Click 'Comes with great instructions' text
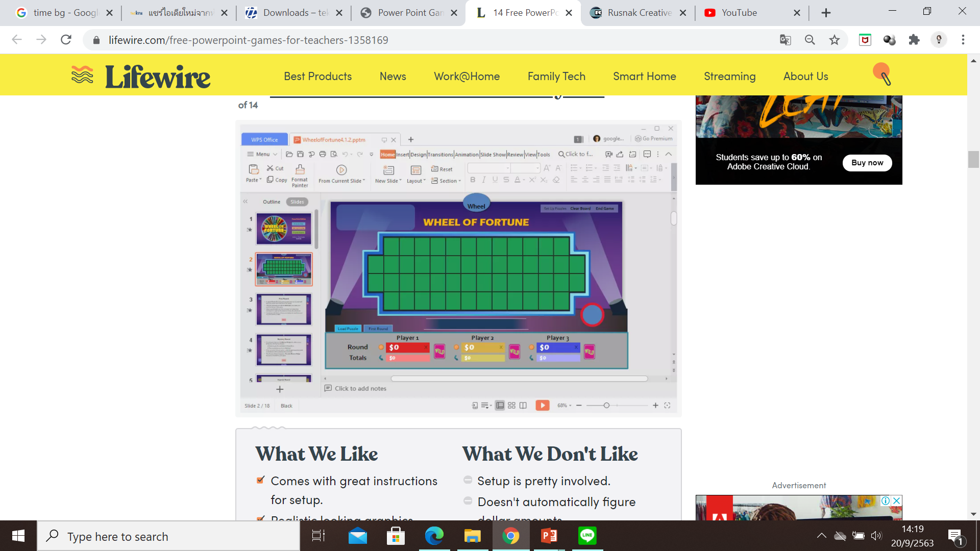The image size is (980, 551). (x=354, y=481)
